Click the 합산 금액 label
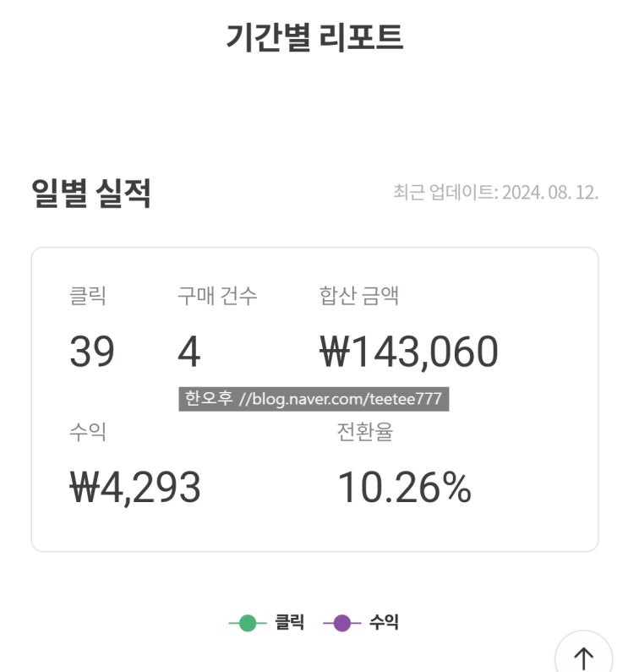This screenshot has height=672, width=628. (x=359, y=296)
